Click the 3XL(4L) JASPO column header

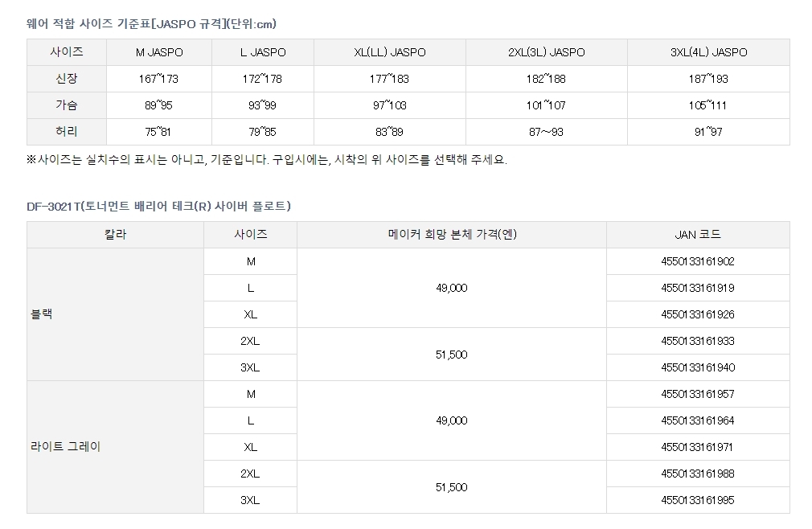[708, 52]
